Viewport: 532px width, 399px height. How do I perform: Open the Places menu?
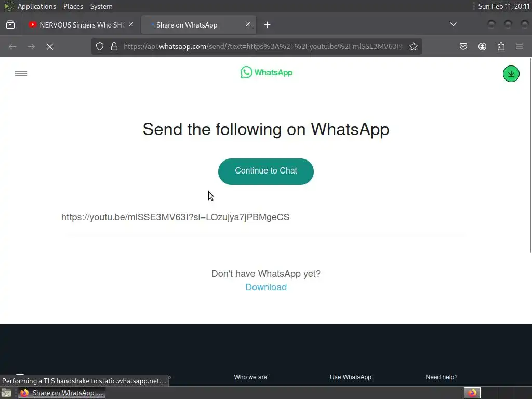[x=73, y=6]
